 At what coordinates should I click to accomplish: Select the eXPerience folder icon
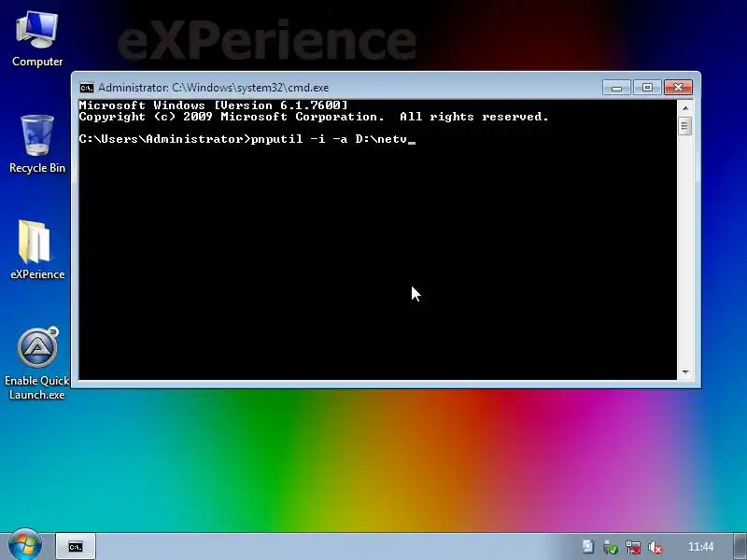pos(37,250)
